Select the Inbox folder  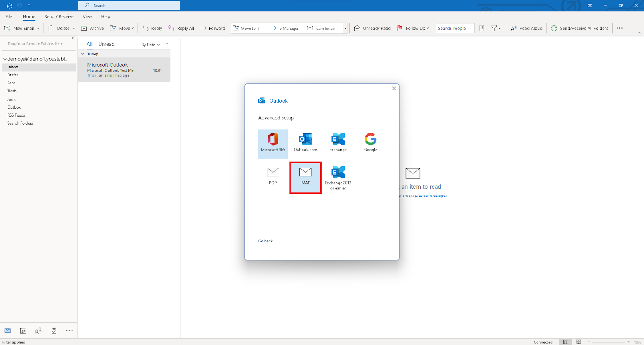tap(39, 67)
